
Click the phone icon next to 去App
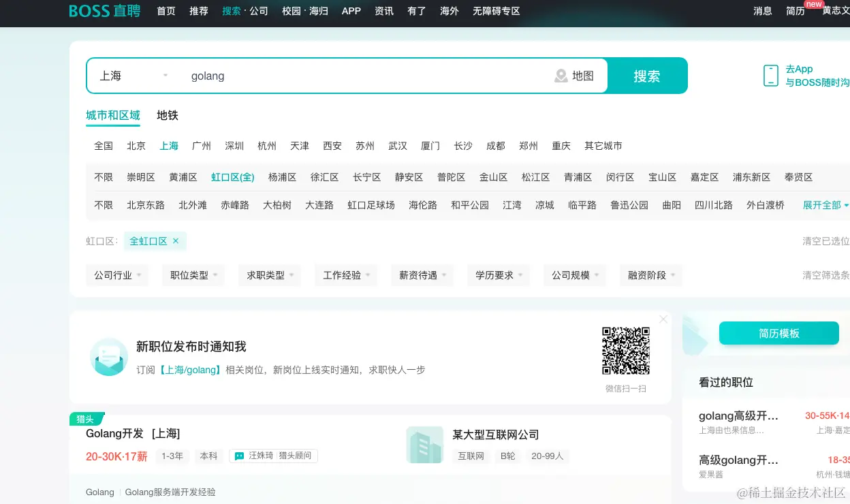coord(770,75)
